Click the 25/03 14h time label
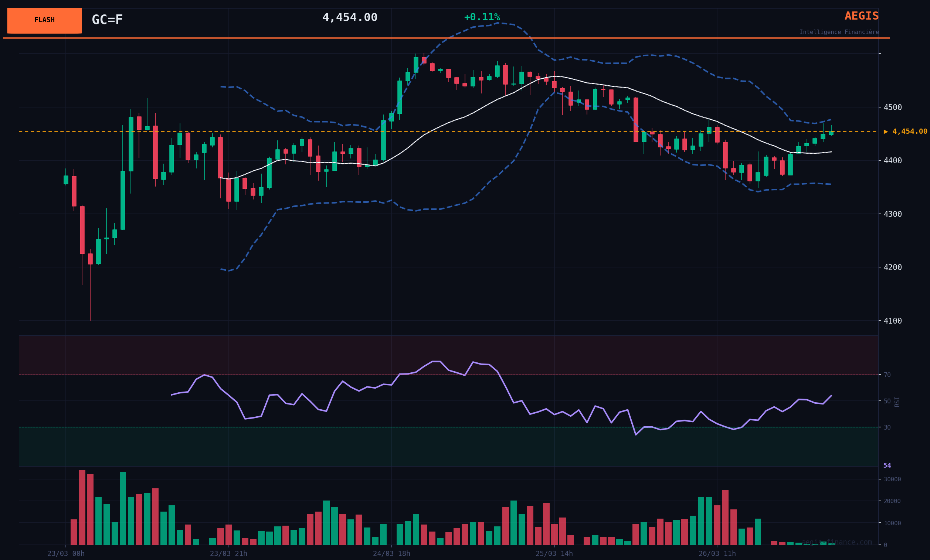This screenshot has width=930, height=560. pyautogui.click(x=554, y=554)
